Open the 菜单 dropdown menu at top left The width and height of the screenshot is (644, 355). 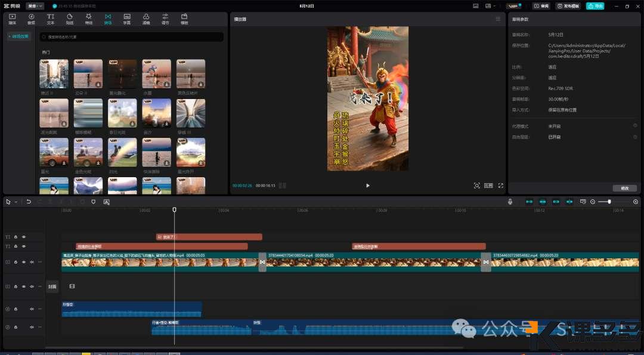pos(35,6)
